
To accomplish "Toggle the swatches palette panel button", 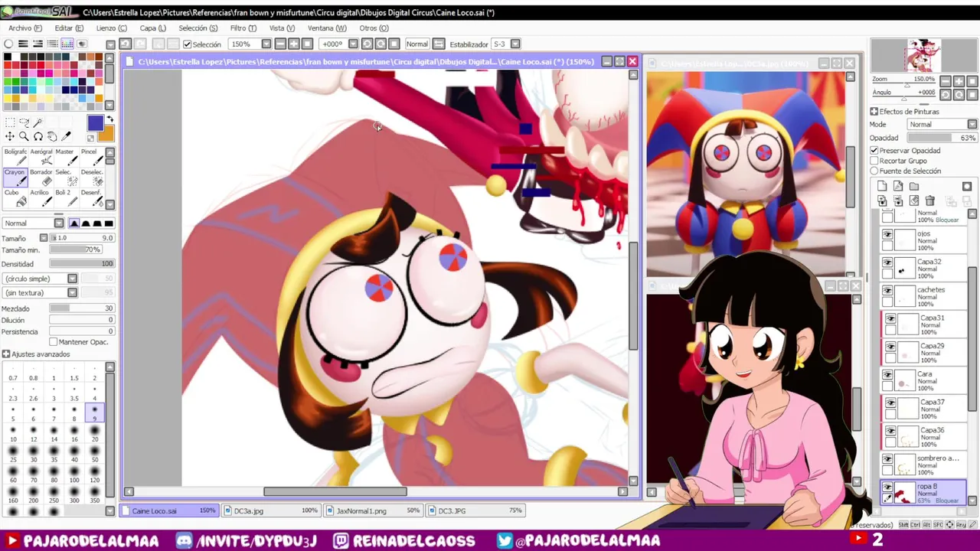I will [67, 44].
